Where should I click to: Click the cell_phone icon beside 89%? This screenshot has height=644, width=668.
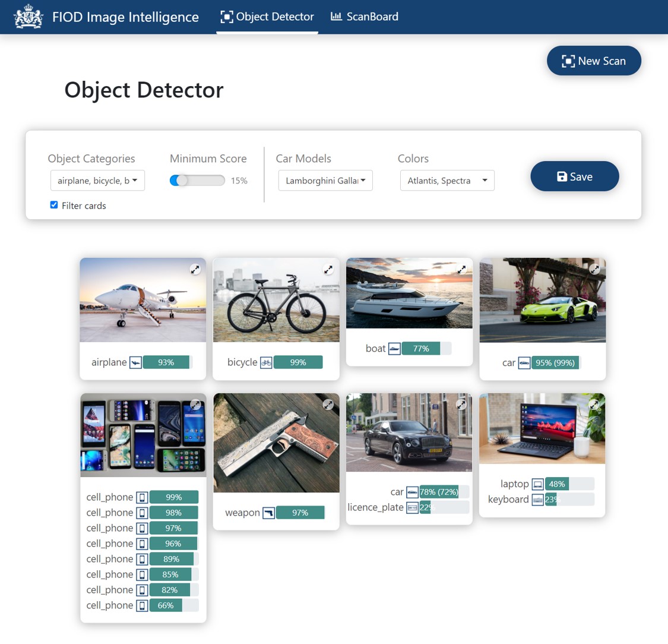point(143,559)
